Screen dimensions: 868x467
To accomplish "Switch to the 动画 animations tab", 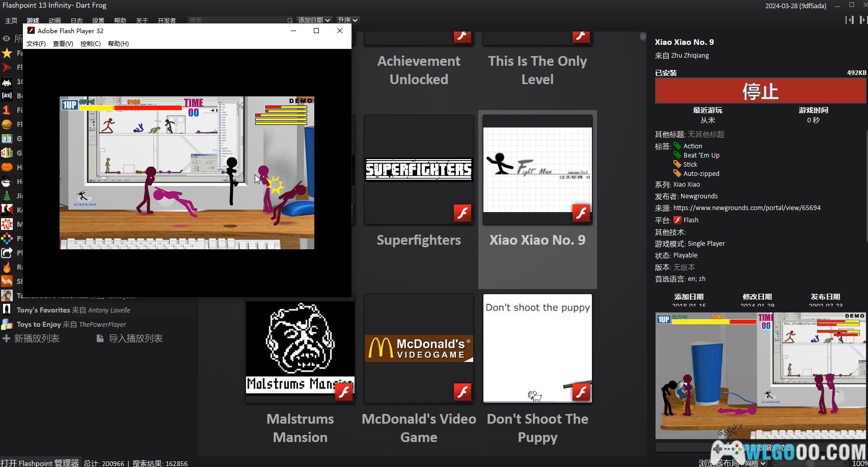I will [x=55, y=21].
